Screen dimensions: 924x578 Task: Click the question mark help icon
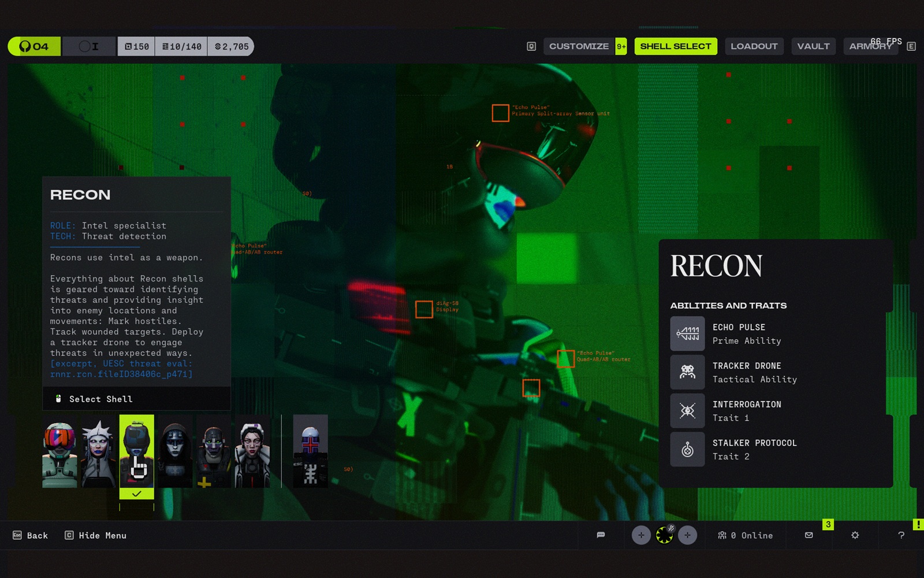coord(901,535)
